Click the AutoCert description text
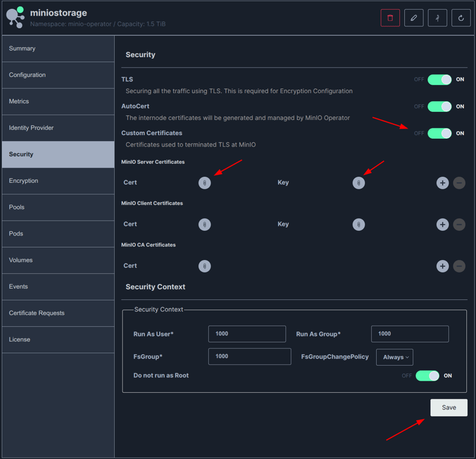Image resolution: width=476 pixels, height=459 pixels. click(237, 118)
